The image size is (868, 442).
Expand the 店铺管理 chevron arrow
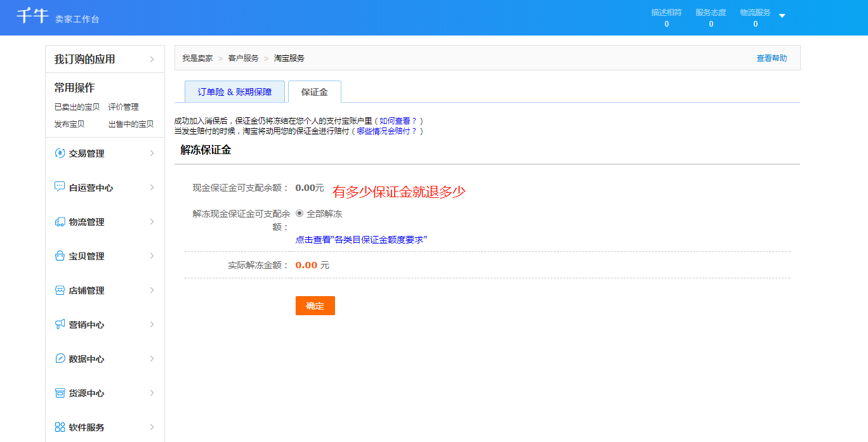coord(152,290)
